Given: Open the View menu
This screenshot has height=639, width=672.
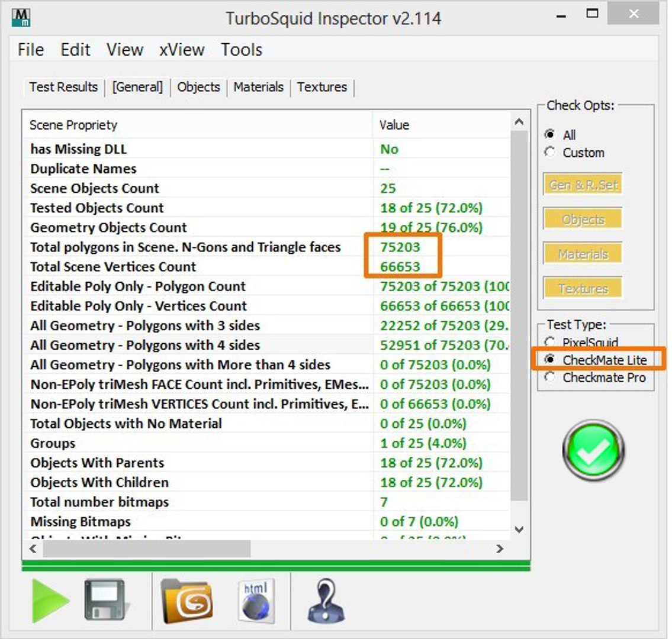Looking at the screenshot, I should tap(125, 50).
